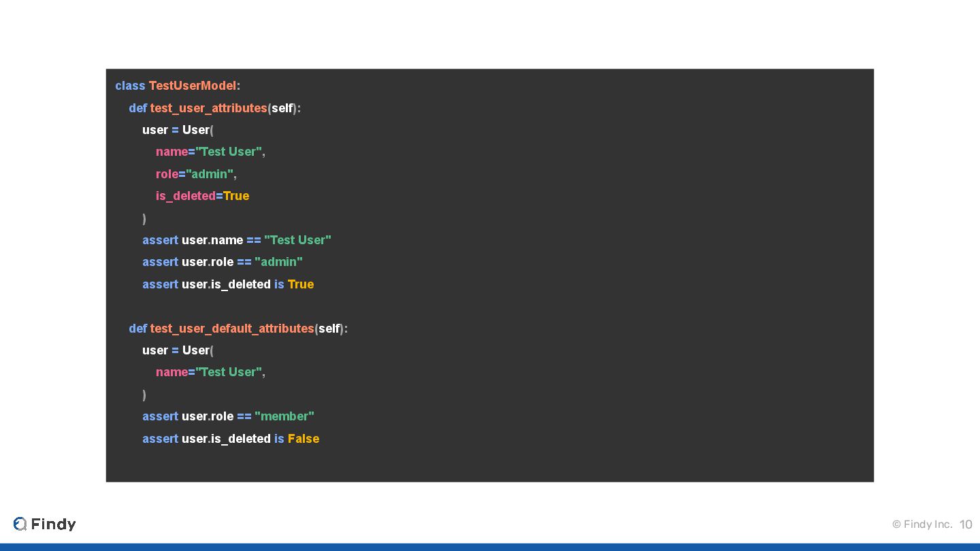Click the def keyword before test_user_default_attributes
This screenshot has width=980, height=551.
[x=137, y=329]
